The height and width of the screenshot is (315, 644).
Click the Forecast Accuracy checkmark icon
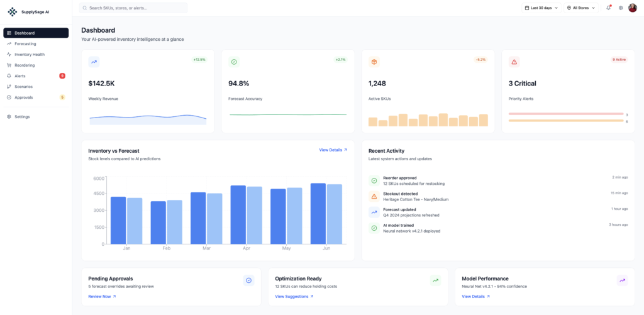[x=234, y=62]
